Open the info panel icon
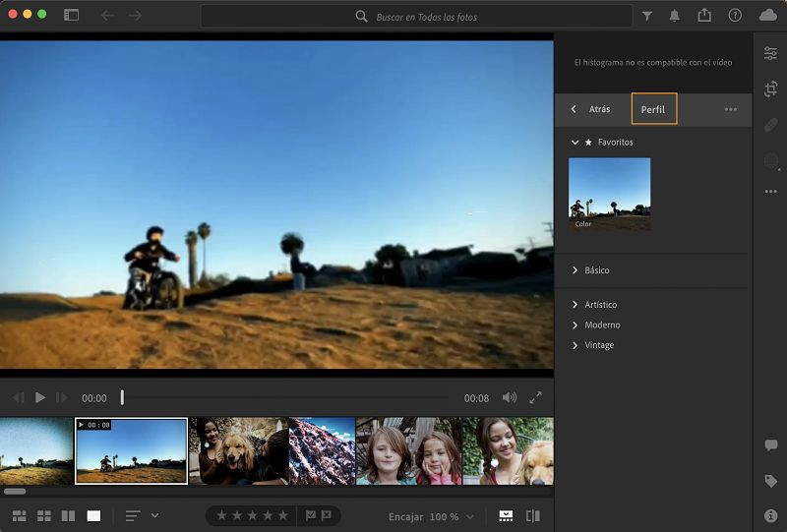 click(x=771, y=515)
